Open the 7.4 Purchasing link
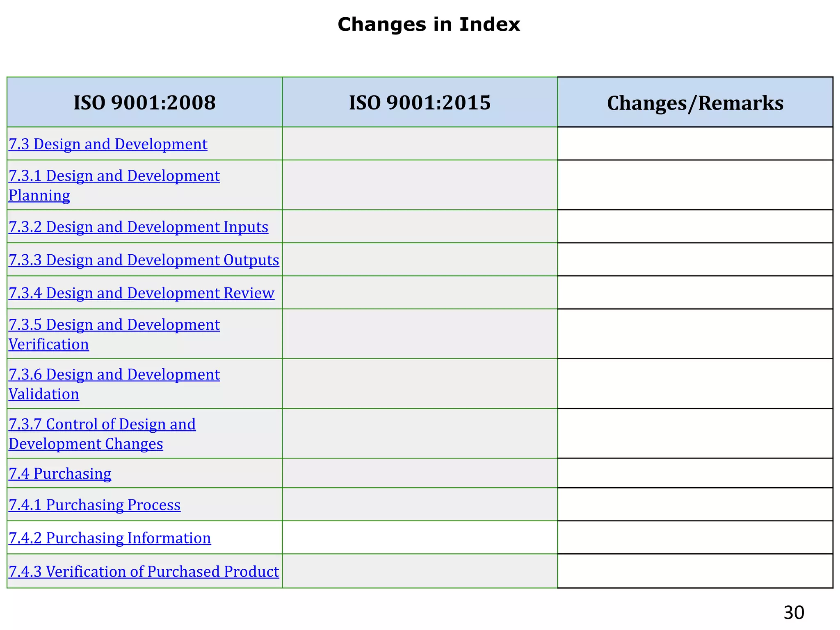 click(x=60, y=473)
